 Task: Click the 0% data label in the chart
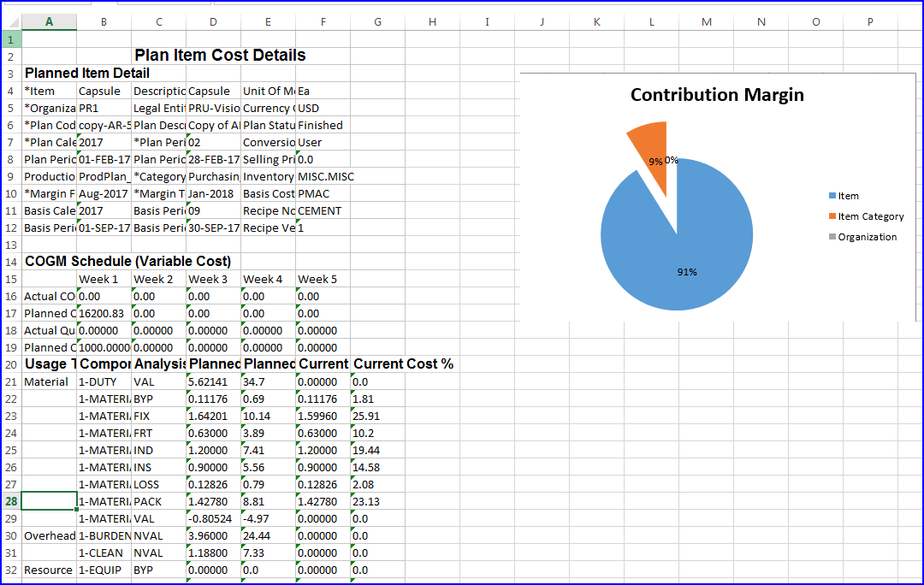tap(672, 160)
